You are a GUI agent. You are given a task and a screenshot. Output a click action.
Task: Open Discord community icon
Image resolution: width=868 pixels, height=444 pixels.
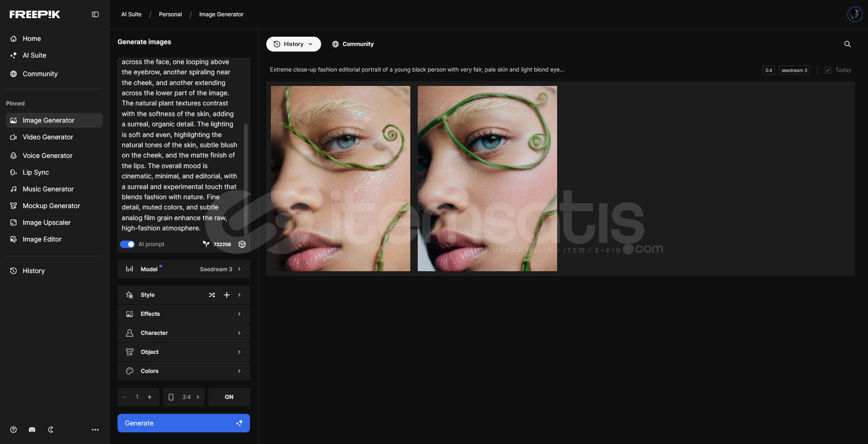click(32, 430)
